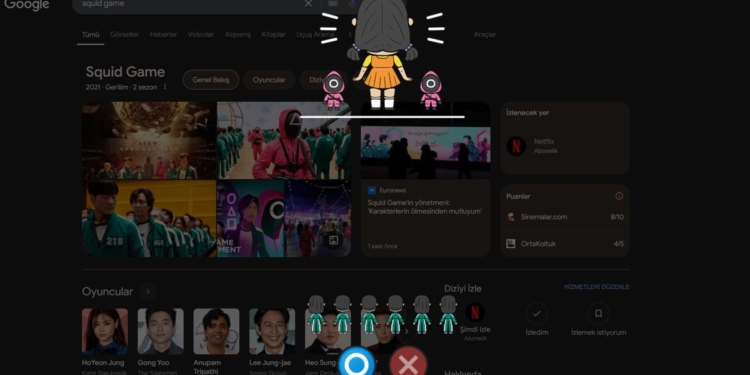Click the orange info icon beside Puanlar
Screen dimensions: 750x375
coord(619,196)
